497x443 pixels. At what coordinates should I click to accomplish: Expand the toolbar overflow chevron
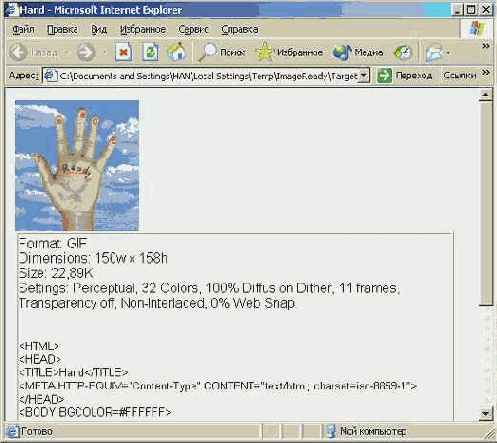[x=486, y=46]
